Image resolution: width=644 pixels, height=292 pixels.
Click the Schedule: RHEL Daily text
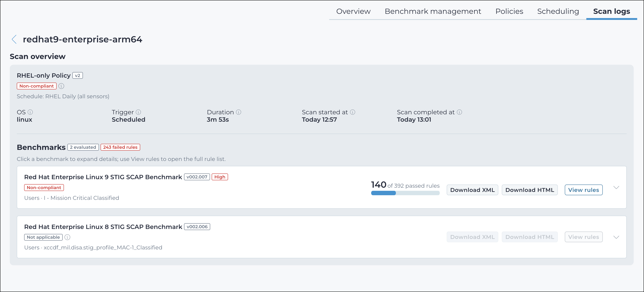coord(63,97)
